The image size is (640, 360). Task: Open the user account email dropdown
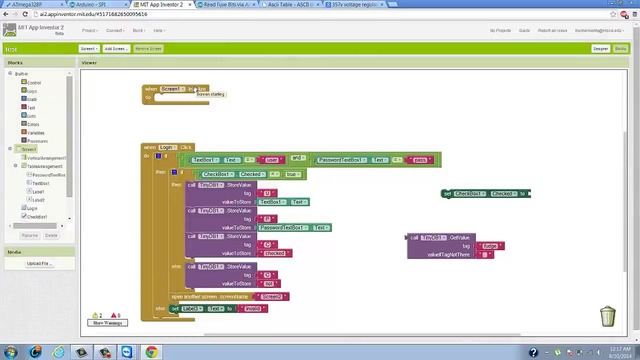(599, 31)
